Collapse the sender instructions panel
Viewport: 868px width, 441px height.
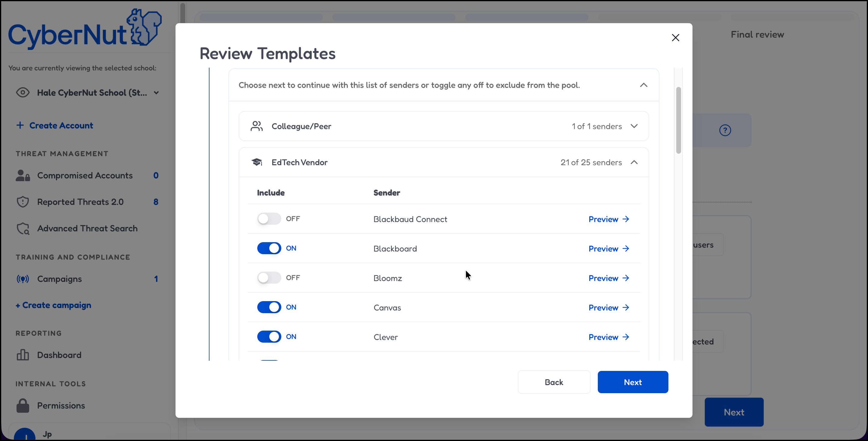coord(643,85)
